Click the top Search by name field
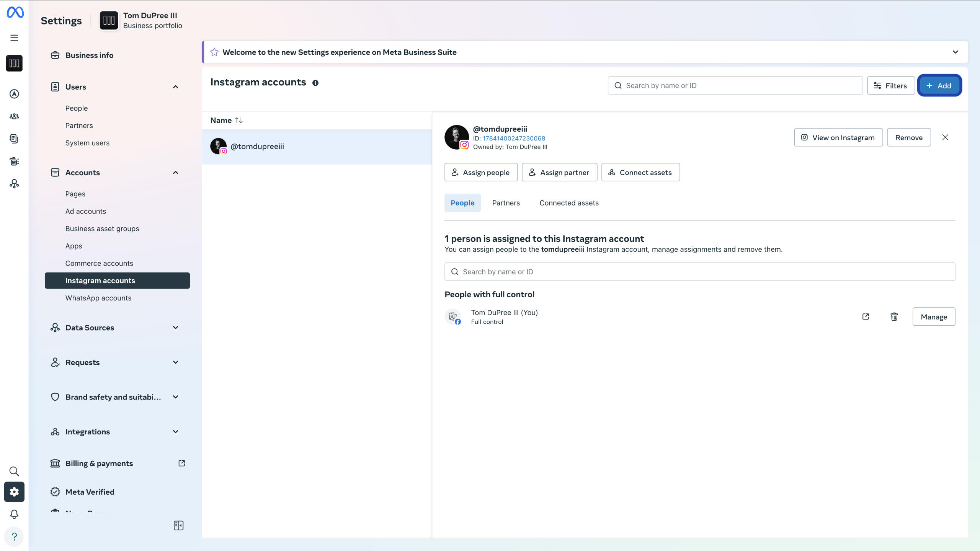The width and height of the screenshot is (980, 551). (x=735, y=85)
